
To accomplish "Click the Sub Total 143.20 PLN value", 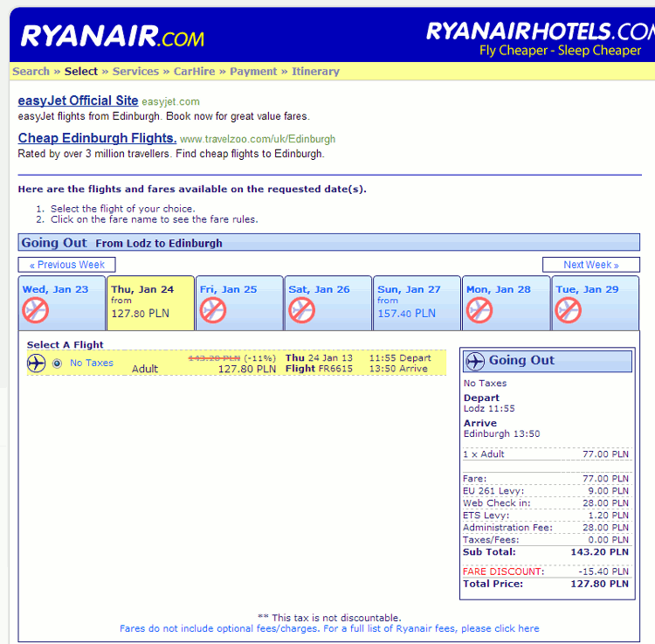I will 599,552.
